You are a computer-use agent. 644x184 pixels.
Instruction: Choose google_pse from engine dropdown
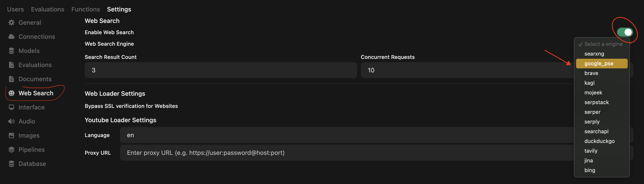(x=601, y=64)
